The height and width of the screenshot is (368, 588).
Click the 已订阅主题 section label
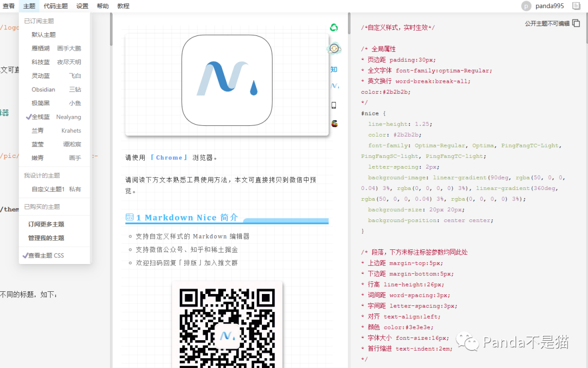(39, 21)
